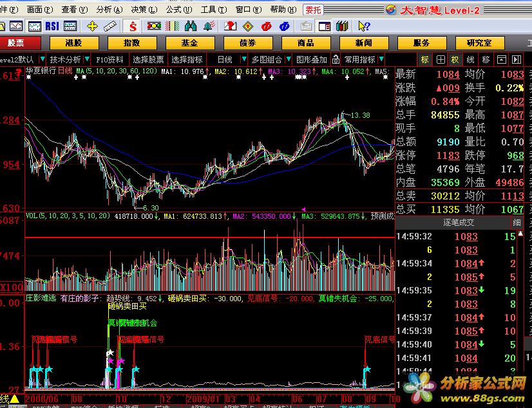
Task: Expand the 常用指标 dropdown arrow
Action: 381,60
